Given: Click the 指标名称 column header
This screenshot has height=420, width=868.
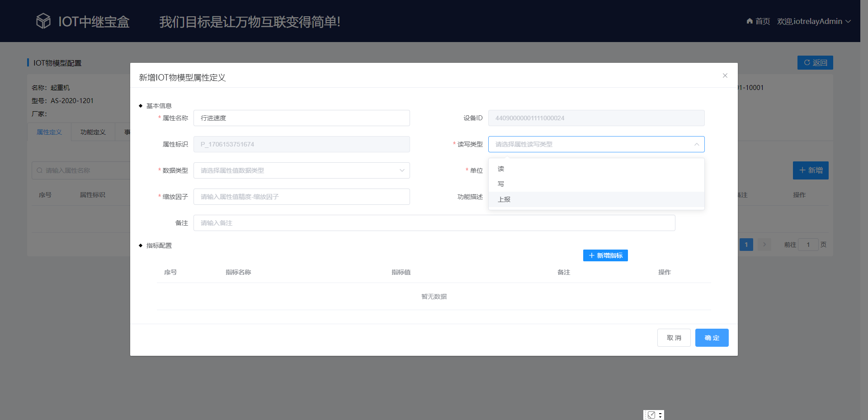Looking at the screenshot, I should [x=238, y=272].
